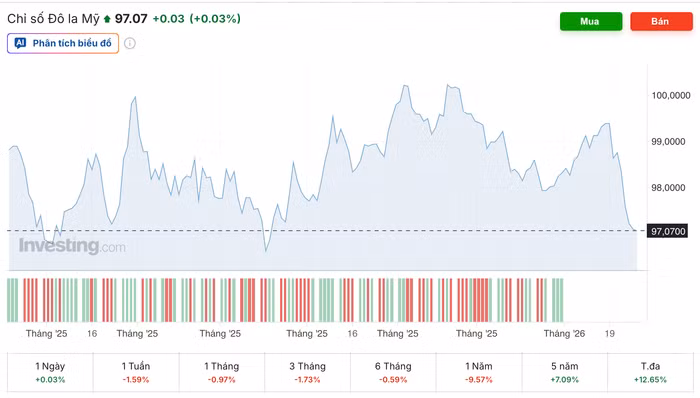Select the 3 Tháng timeframe tab
Screen dimensions: 700x398
click(x=307, y=372)
